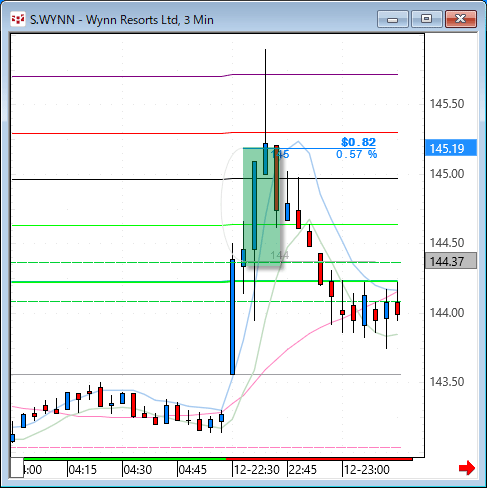Click the red scroll-right arrow
The image size is (487, 488).
pyautogui.click(x=467, y=468)
